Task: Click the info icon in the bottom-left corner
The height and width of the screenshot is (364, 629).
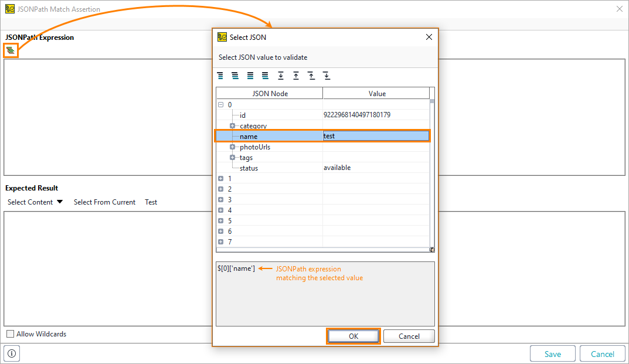Action: tap(11, 353)
